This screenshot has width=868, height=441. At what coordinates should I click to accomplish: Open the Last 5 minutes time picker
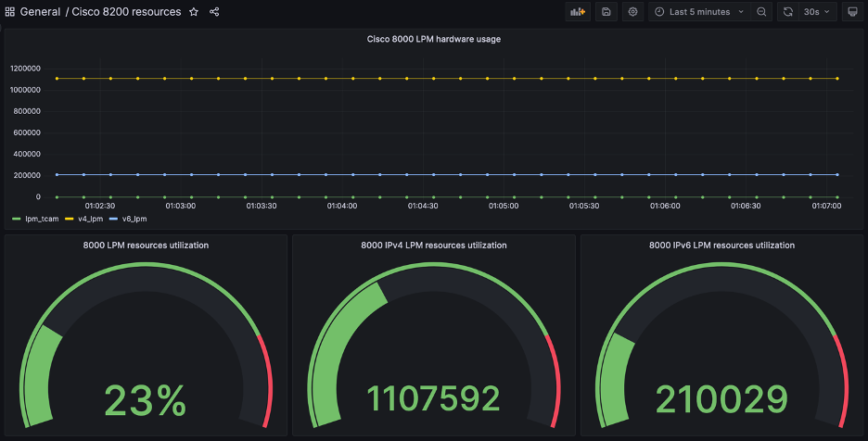(700, 12)
